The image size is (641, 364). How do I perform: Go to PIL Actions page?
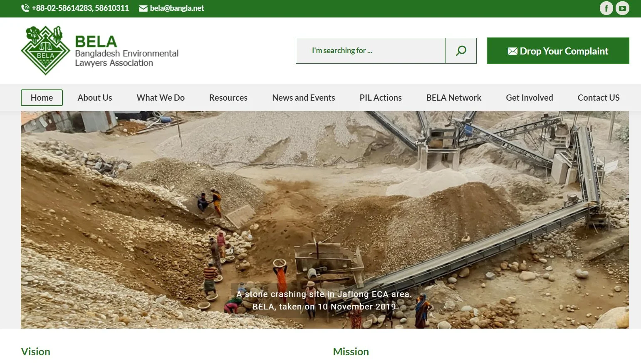381,98
